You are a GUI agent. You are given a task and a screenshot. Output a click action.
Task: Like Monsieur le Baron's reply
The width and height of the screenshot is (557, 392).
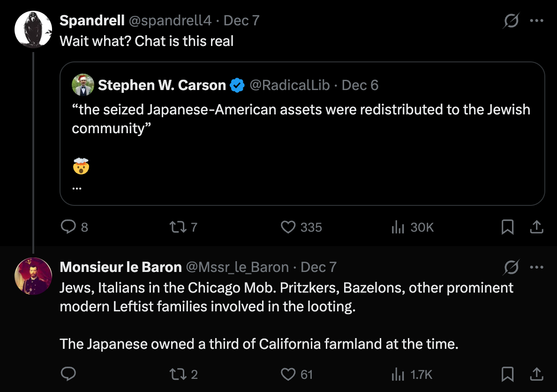tap(287, 374)
